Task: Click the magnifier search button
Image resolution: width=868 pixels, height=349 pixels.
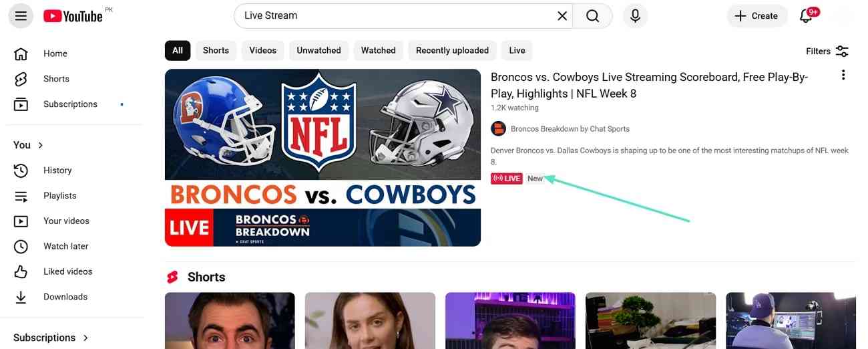Action: click(592, 15)
